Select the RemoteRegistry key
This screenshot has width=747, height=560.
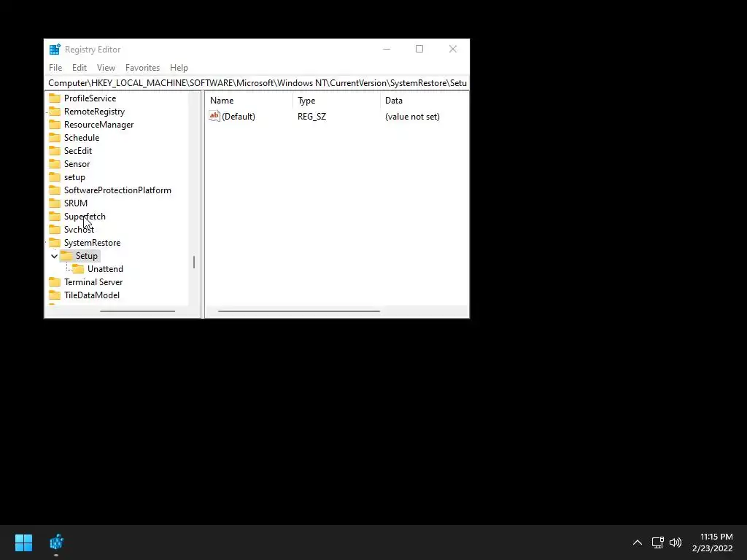[x=94, y=112]
